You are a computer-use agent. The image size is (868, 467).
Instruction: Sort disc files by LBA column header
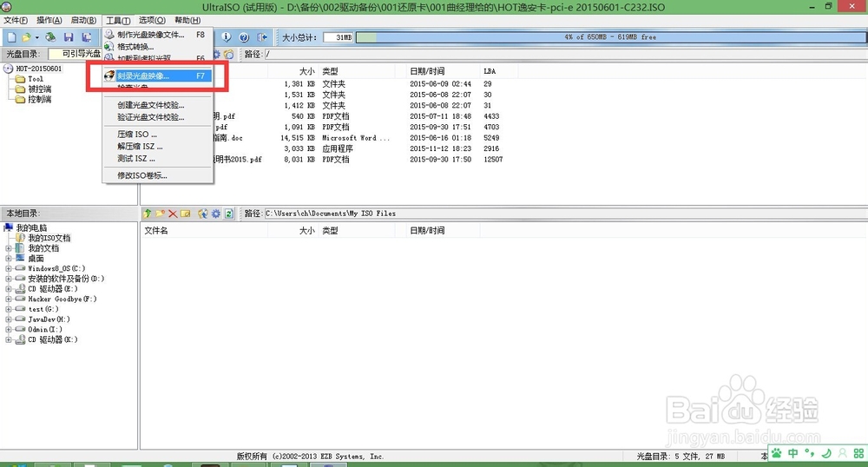(x=499, y=71)
